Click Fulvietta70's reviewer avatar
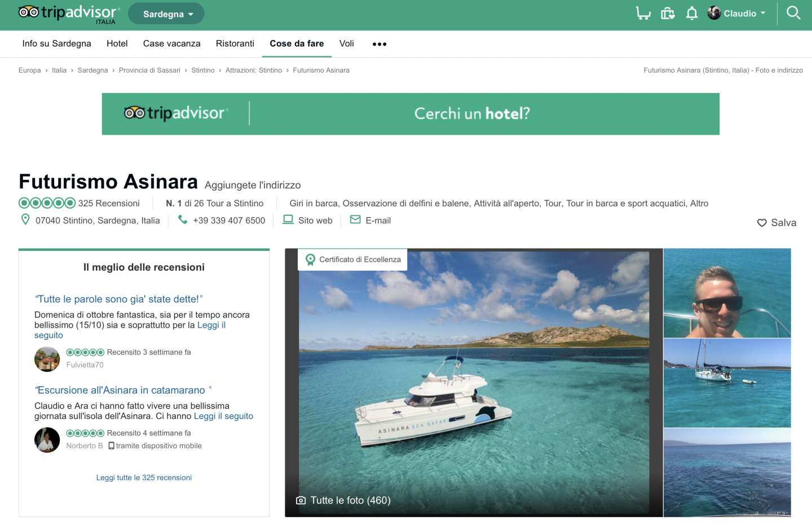The image size is (812, 526). (47, 359)
